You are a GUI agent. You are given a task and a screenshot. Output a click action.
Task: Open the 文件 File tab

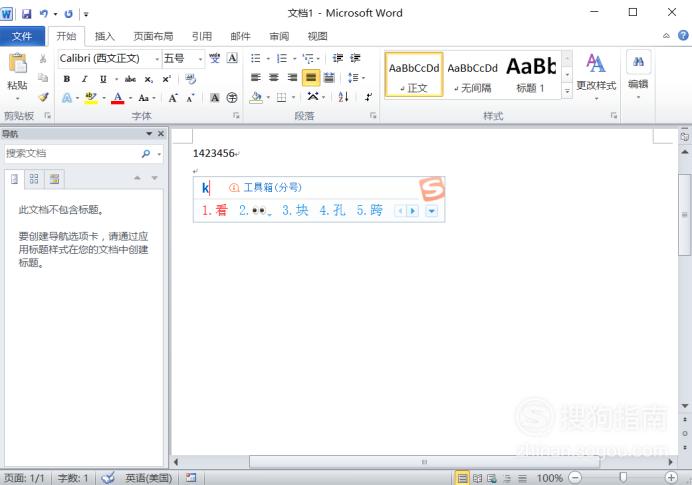pyautogui.click(x=22, y=36)
